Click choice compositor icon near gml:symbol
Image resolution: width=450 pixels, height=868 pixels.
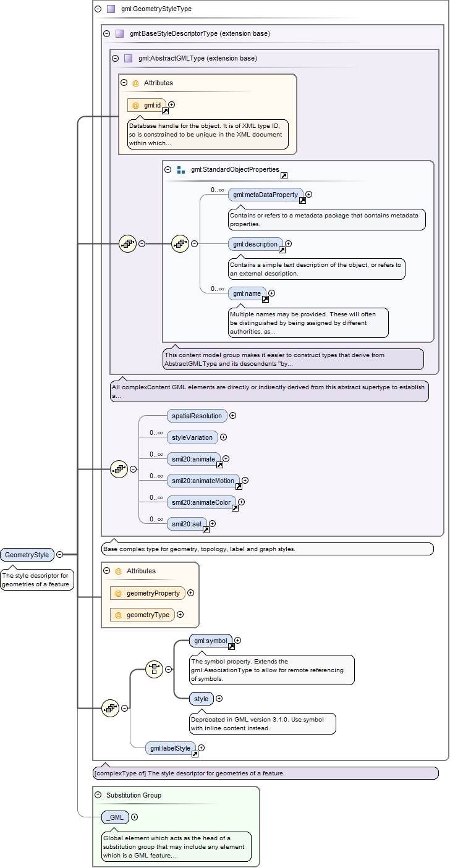point(154,669)
